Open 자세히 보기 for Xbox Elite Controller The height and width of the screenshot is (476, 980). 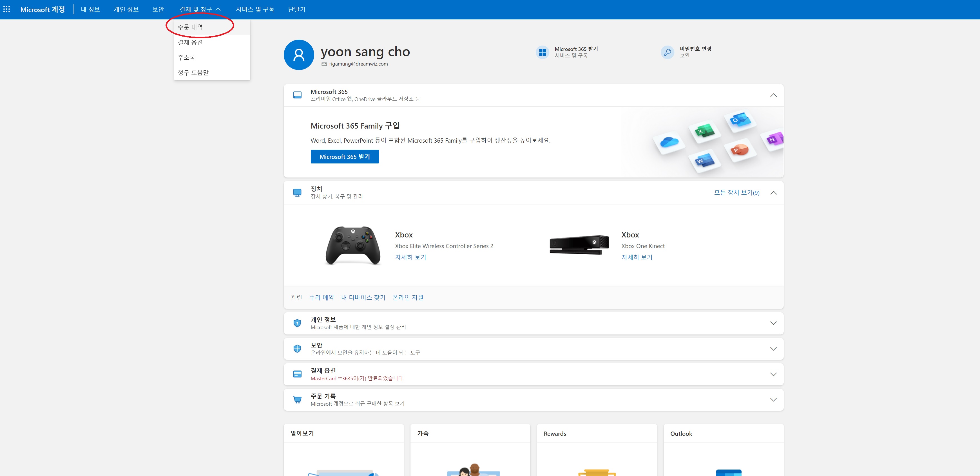point(410,257)
